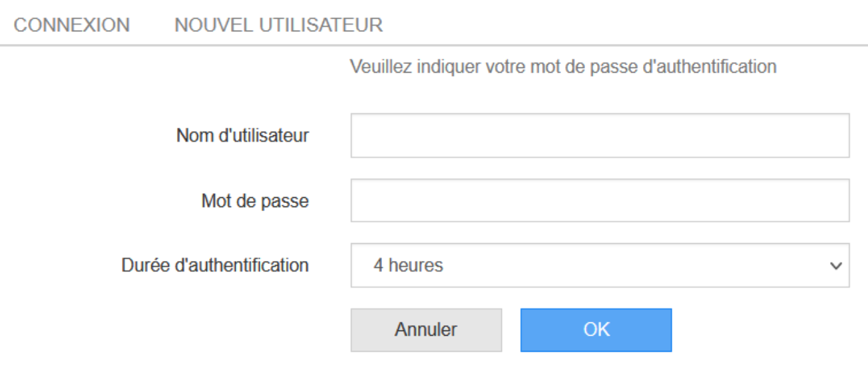Viewport: 868px width, 367px height.
Task: Expand the Durée d'authentification dropdown
Action: click(x=600, y=265)
